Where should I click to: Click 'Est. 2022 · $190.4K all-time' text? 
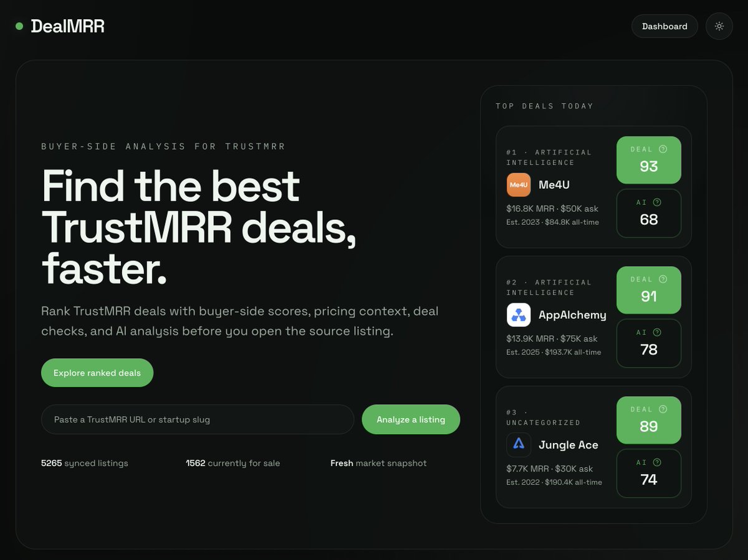tap(554, 482)
